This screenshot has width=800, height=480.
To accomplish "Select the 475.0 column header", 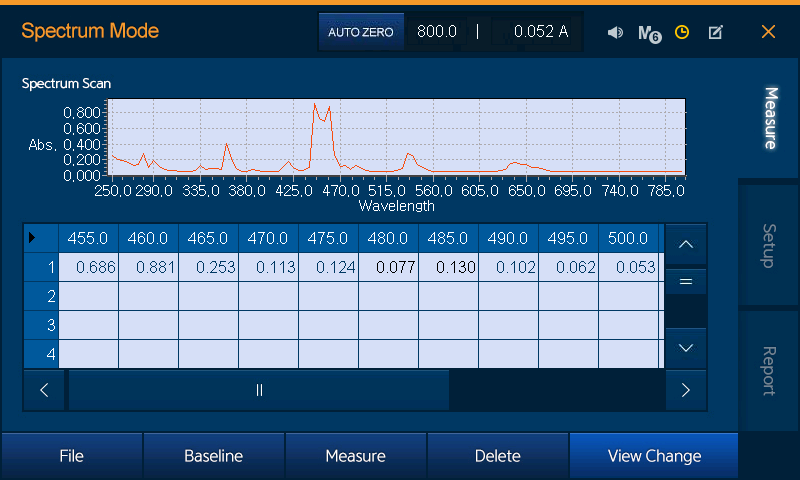I will click(328, 238).
